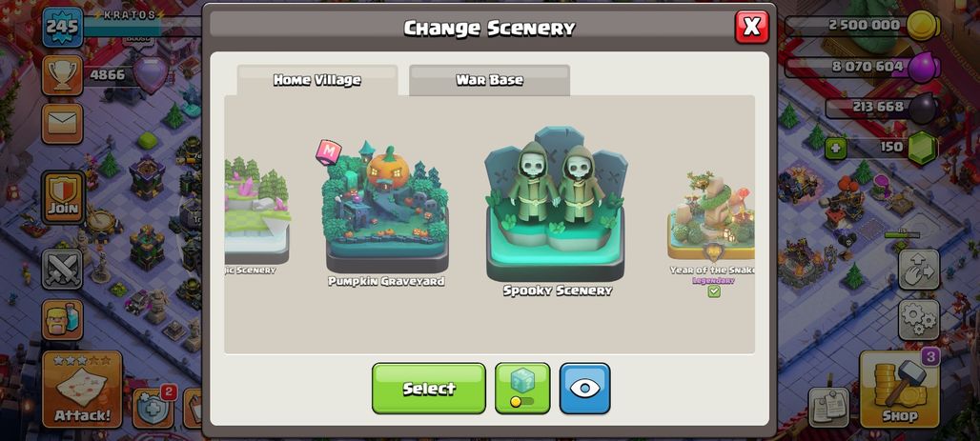Open the settings gears icon
Image resolution: width=980 pixels, height=441 pixels.
coord(919,320)
